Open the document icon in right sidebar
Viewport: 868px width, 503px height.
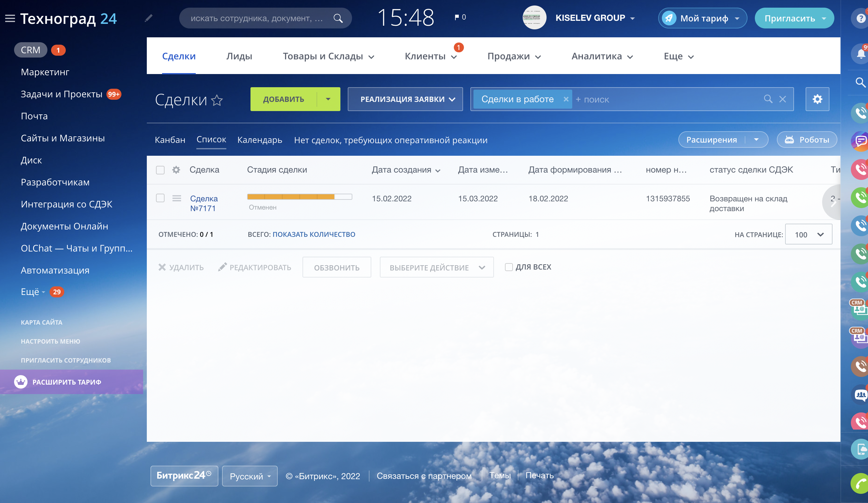point(861,449)
